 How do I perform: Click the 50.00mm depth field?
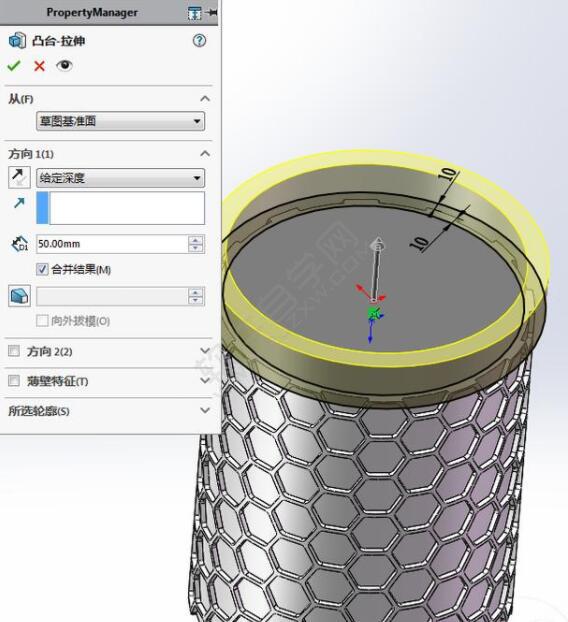click(x=112, y=244)
